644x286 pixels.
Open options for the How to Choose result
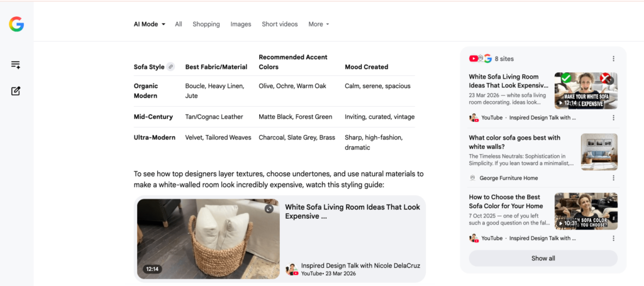coord(614,238)
